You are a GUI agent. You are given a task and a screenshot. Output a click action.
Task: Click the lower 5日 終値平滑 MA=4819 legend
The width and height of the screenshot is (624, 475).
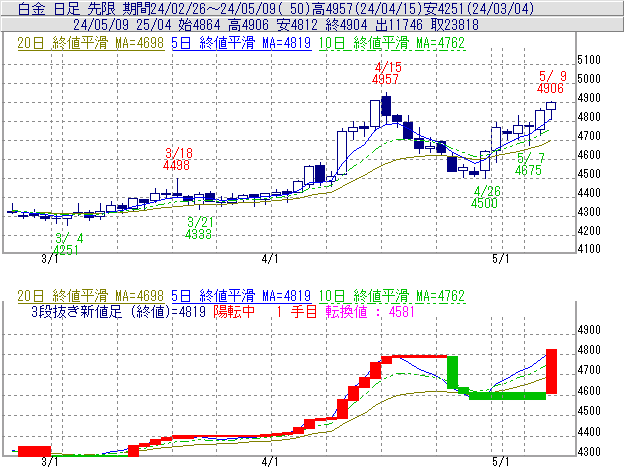coord(241,296)
